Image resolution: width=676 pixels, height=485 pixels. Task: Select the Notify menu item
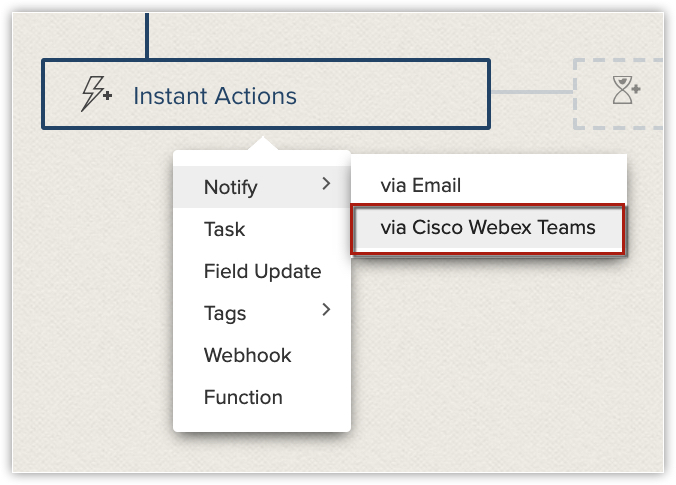pos(231,187)
